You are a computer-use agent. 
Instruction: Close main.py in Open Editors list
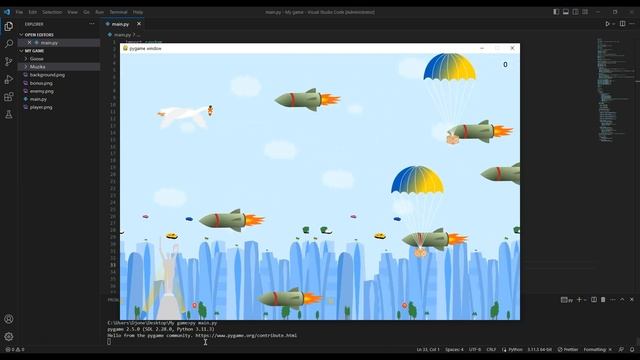click(29, 42)
